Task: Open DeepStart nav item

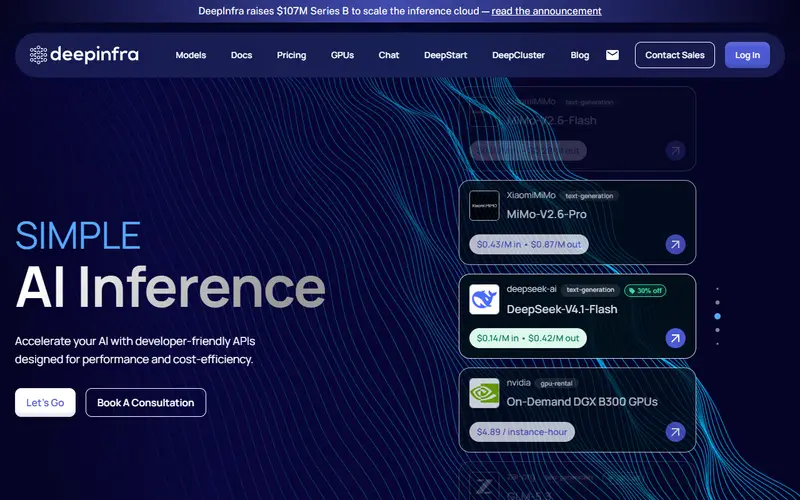Action: pyautogui.click(x=445, y=55)
